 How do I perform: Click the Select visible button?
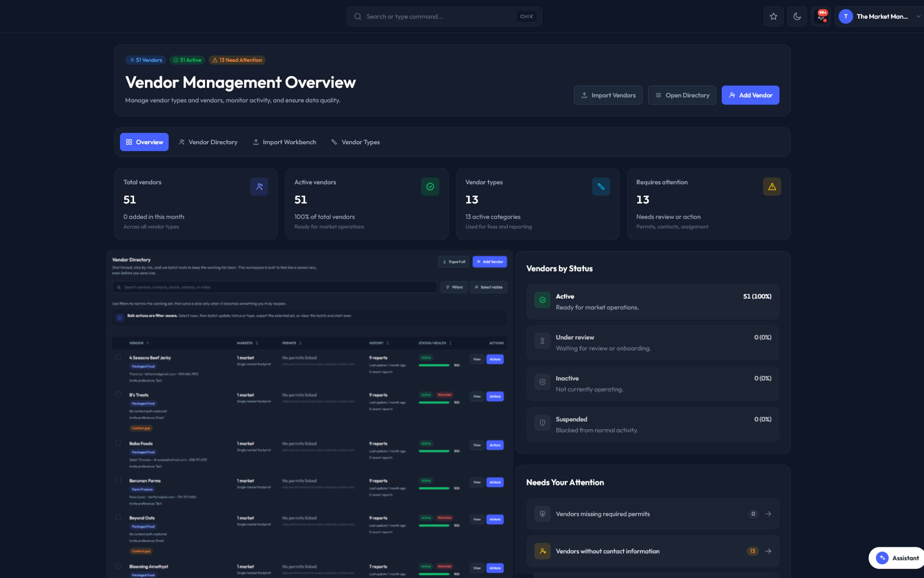coord(489,287)
